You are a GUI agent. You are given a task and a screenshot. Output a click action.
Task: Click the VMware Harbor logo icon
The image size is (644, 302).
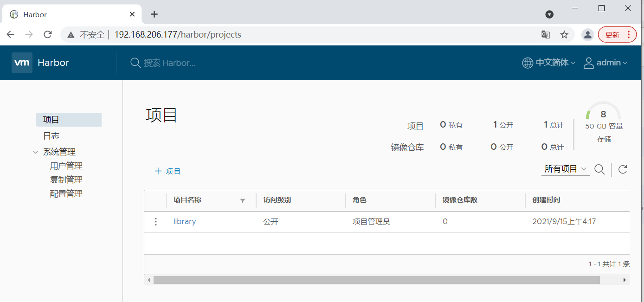22,63
